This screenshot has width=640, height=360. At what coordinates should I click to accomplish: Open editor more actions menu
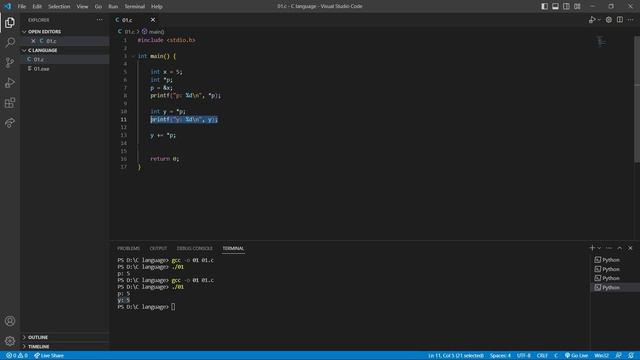pos(631,20)
